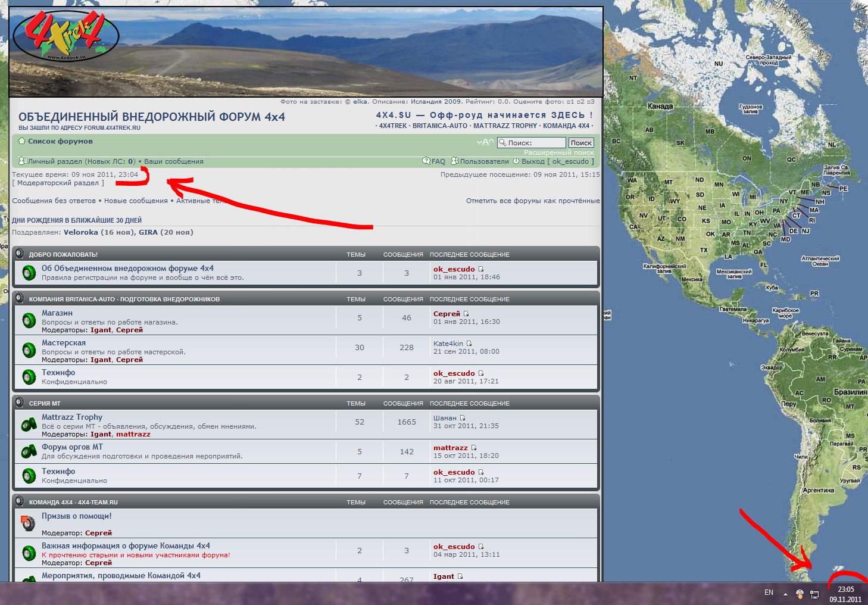Show hidden system tray icons arrow

click(785, 594)
